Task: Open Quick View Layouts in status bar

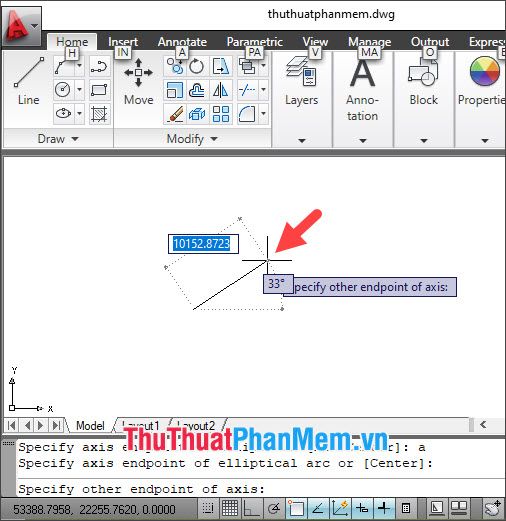Action: [459, 508]
